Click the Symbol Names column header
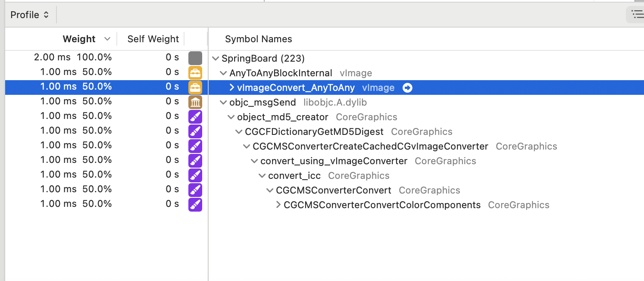This screenshot has width=644, height=281. pos(258,39)
